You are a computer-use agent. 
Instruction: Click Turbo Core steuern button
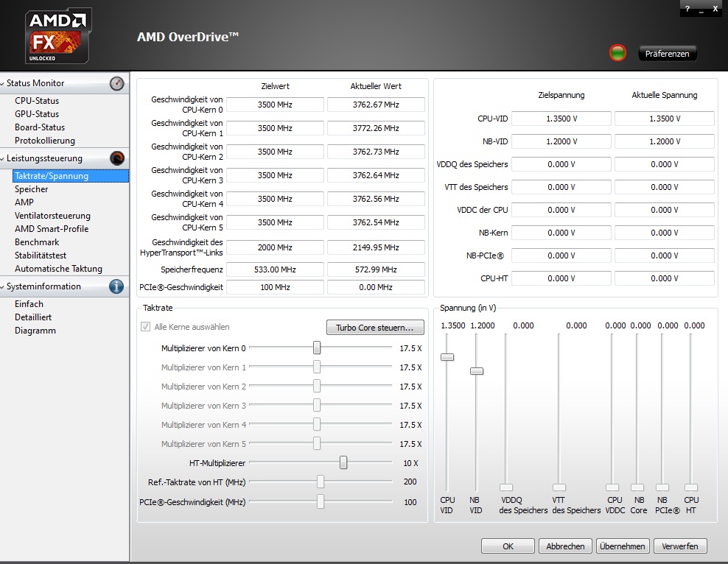point(374,328)
